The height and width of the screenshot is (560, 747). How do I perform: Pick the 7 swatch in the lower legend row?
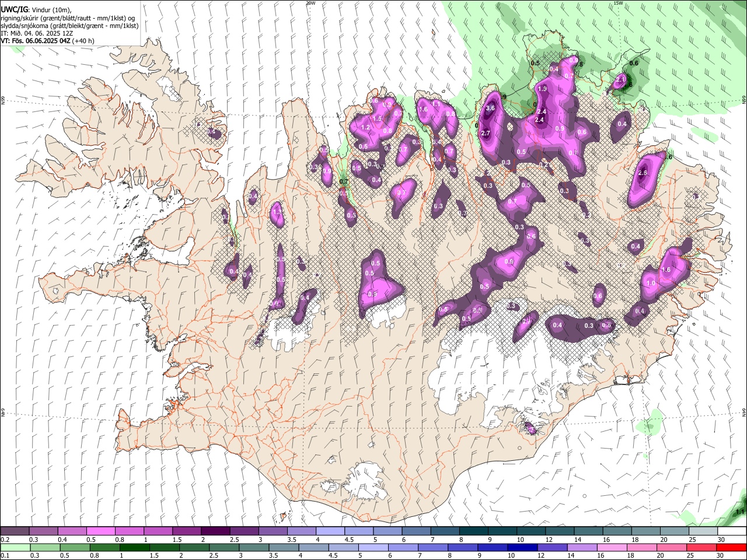432,547
